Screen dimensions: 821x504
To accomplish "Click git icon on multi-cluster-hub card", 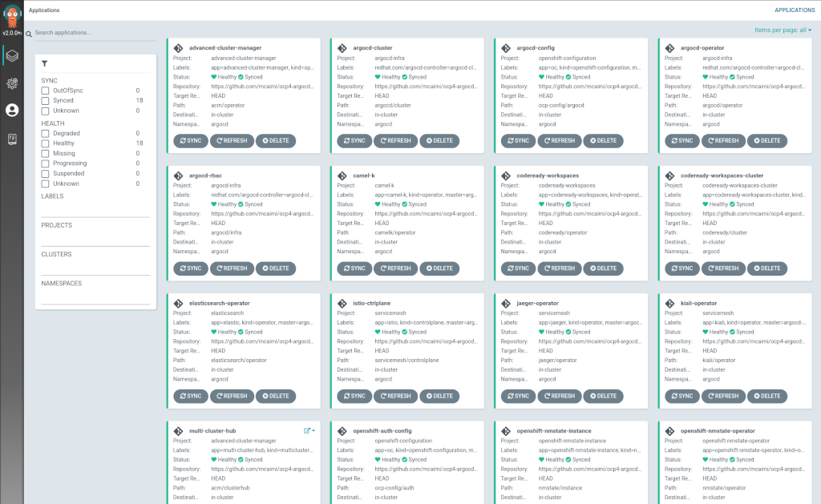I will [x=178, y=431].
